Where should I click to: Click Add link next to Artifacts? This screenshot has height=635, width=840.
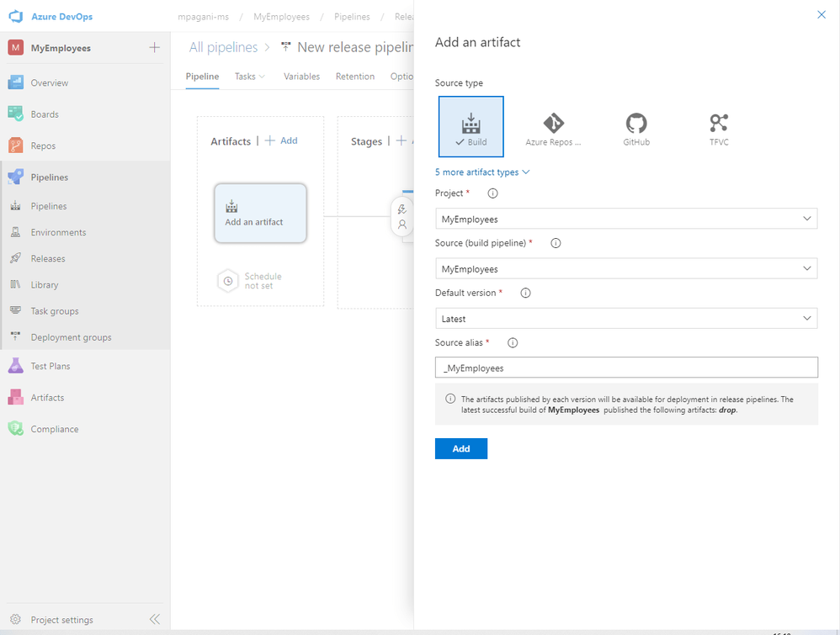point(282,140)
